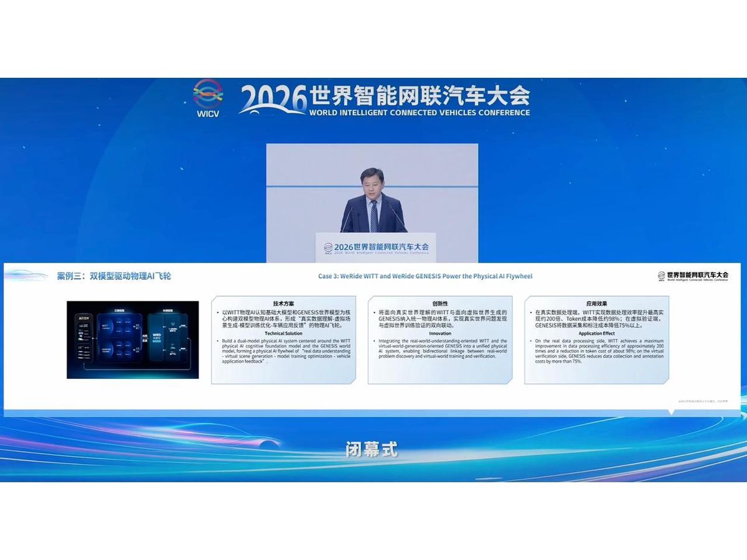Click the 闭幕式 caption at the bottom
This screenshot has width=747, height=560.
[371, 449]
